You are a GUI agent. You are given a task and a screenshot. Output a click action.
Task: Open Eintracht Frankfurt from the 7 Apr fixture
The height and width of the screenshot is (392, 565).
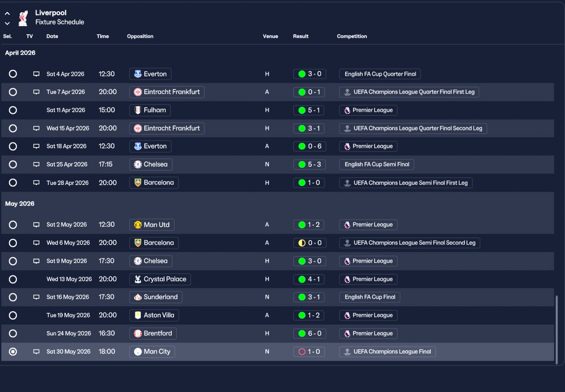click(167, 92)
